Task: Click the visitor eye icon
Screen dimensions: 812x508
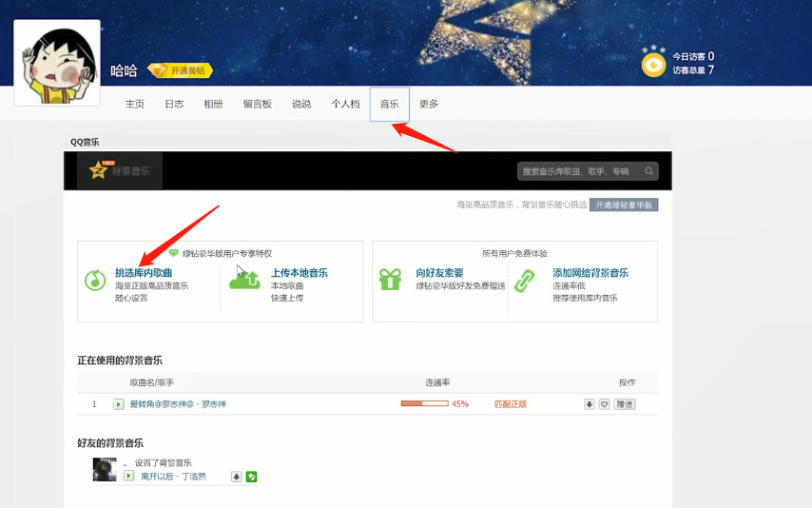Action: [x=653, y=65]
